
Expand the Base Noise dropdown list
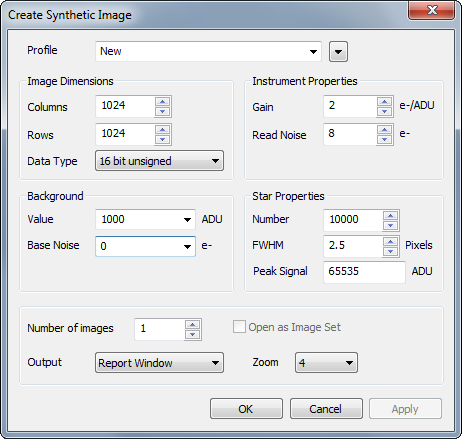click(x=145, y=246)
